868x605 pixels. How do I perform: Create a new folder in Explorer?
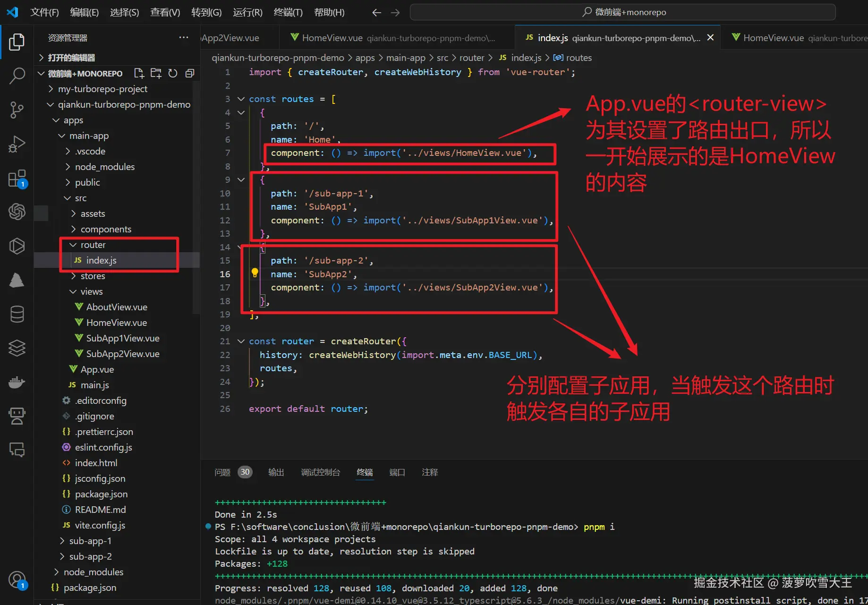click(155, 73)
